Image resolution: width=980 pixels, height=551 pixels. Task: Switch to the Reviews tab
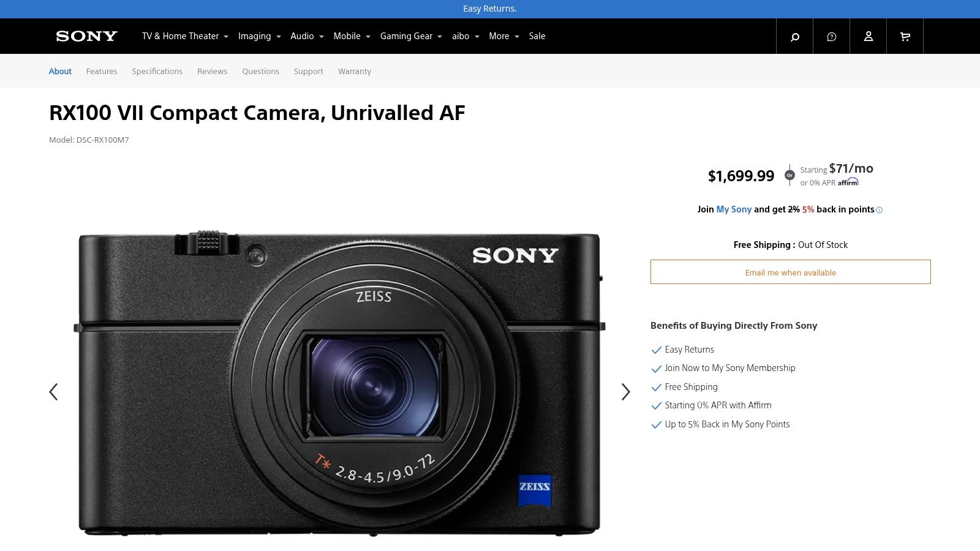[212, 71]
